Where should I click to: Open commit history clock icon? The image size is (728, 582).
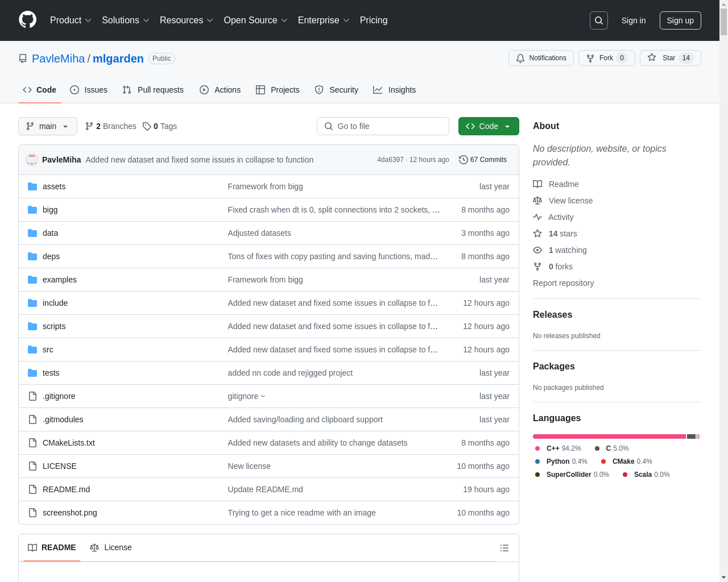click(x=464, y=160)
